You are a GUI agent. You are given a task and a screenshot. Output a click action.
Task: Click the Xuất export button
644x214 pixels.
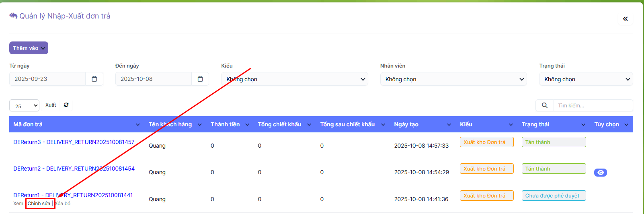(x=51, y=105)
